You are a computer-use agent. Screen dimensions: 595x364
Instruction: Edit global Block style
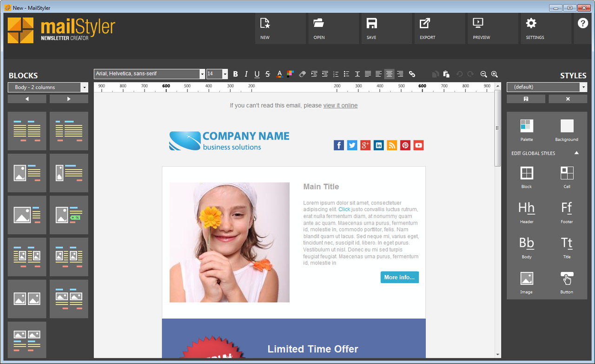(x=527, y=177)
